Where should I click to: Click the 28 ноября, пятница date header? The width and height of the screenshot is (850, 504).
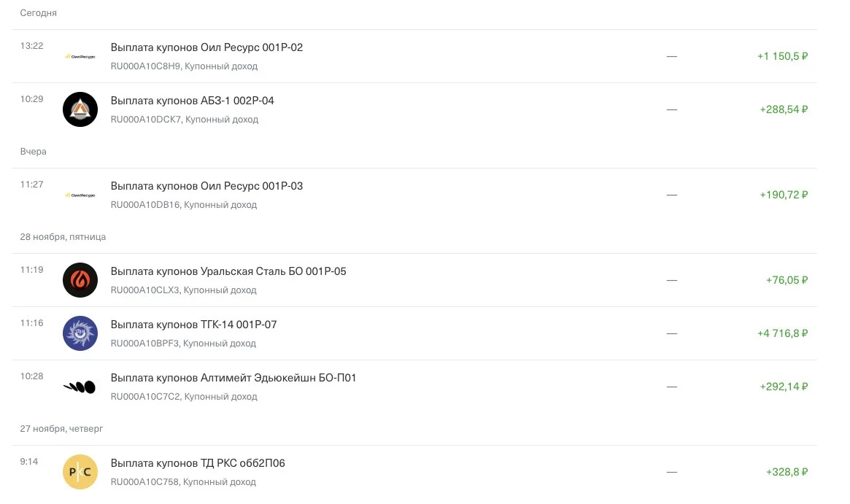click(x=63, y=237)
